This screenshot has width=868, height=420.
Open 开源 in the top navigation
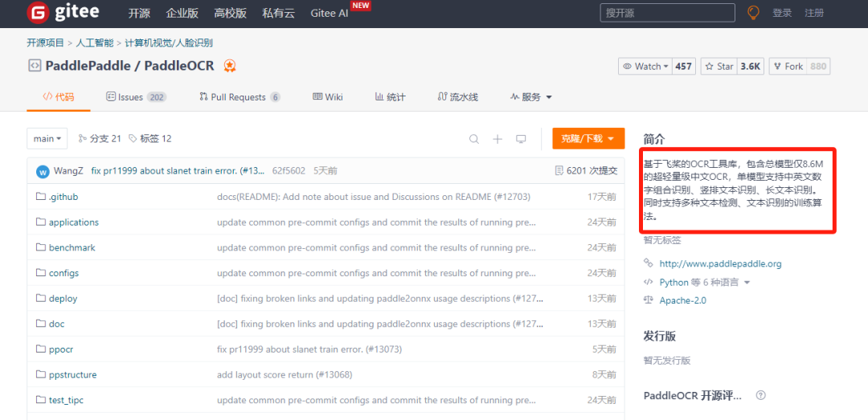[x=140, y=14]
